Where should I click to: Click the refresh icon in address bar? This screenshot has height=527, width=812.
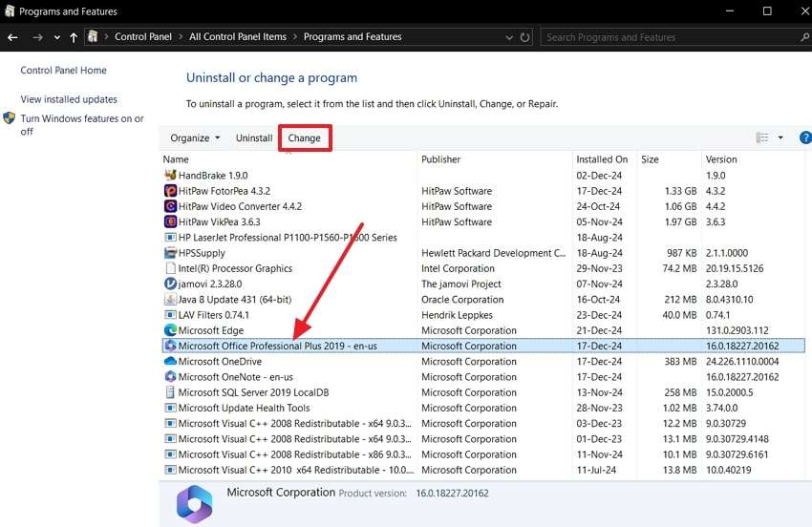(525, 37)
